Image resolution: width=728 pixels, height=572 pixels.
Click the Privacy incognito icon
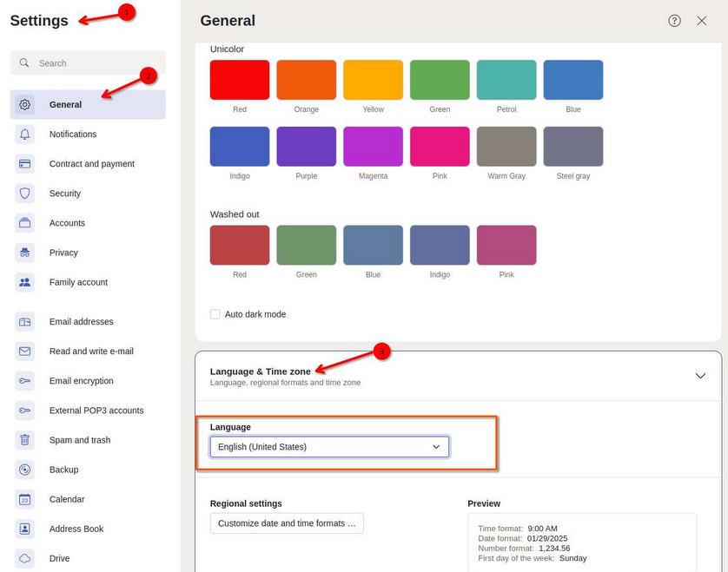25,253
